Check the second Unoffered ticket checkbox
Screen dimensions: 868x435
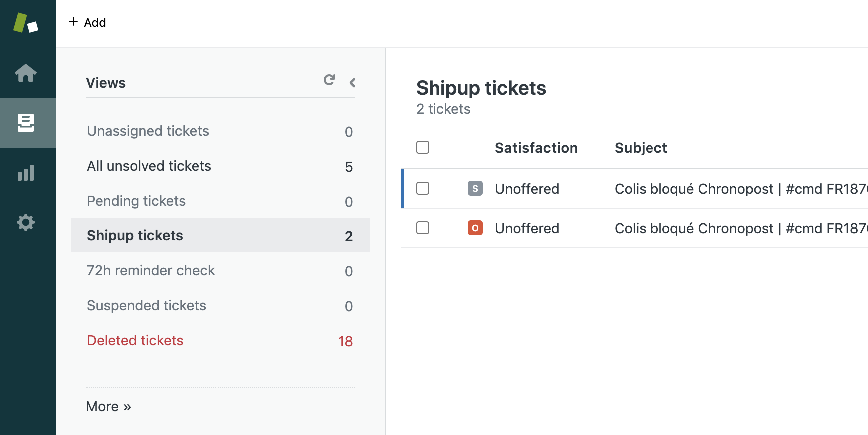(x=423, y=228)
